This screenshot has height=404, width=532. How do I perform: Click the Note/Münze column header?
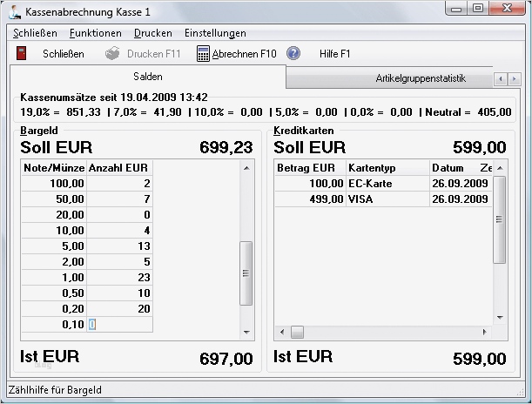54,168
